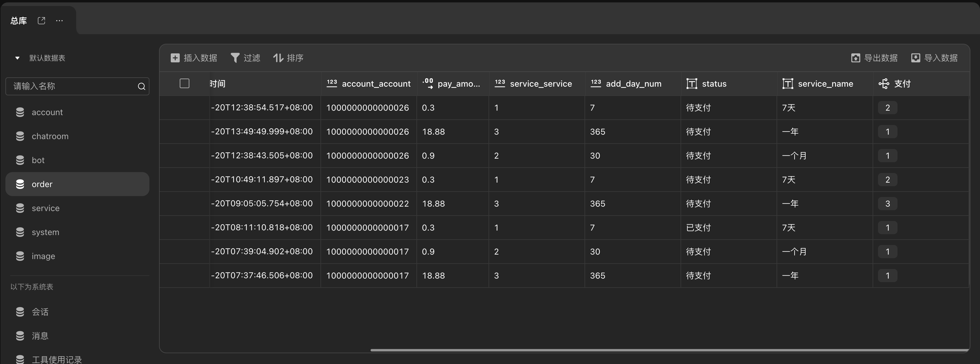Viewport: 980px width, 364px height.
Task: Select 365 in the 13:49:49 row
Action: pyautogui.click(x=633, y=131)
